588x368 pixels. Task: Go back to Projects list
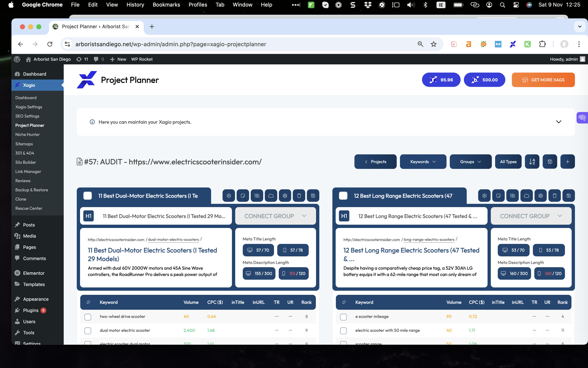pos(375,162)
